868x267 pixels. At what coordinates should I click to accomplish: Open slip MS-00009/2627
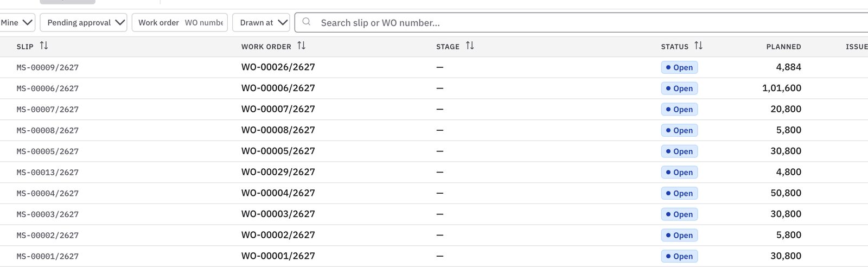tap(48, 68)
